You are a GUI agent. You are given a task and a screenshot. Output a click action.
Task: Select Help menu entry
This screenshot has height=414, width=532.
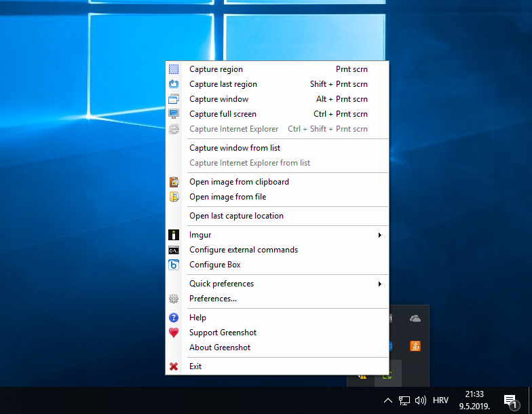click(277, 318)
